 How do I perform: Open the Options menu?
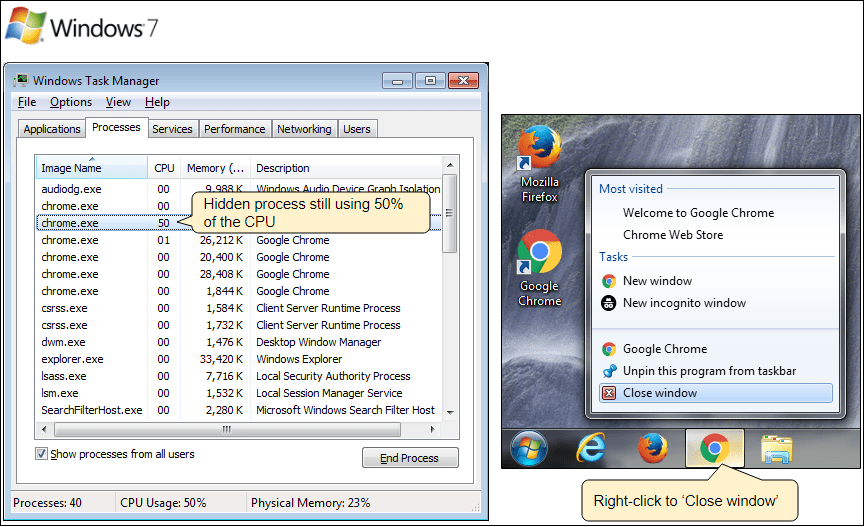pyautogui.click(x=71, y=102)
